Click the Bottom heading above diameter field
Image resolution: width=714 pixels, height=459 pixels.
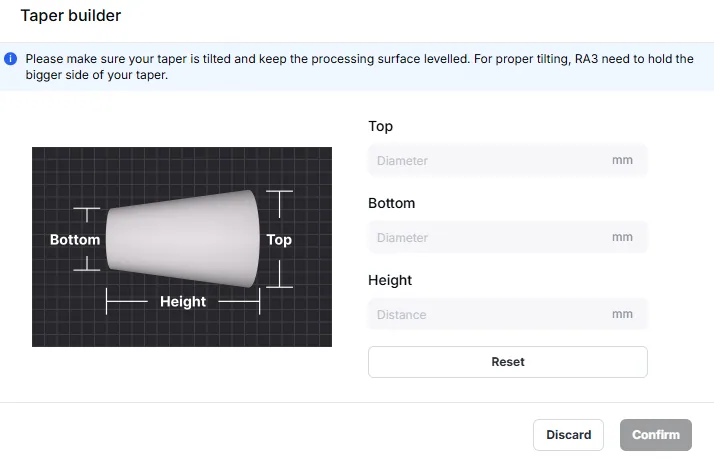(x=392, y=203)
